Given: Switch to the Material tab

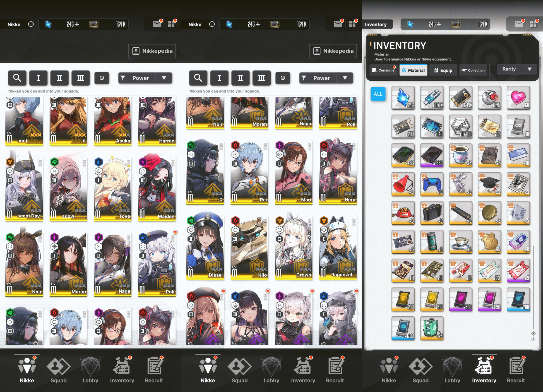Looking at the screenshot, I should (413, 70).
